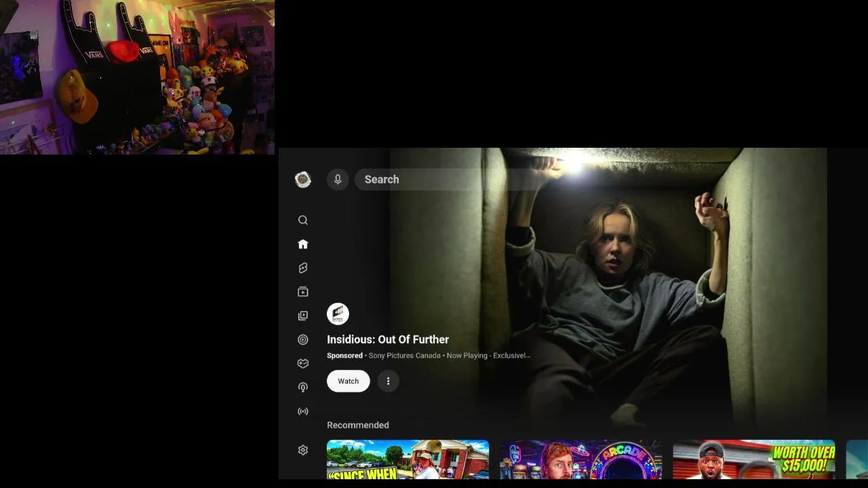
Task: Open the Music sidebar icon
Action: point(303,340)
